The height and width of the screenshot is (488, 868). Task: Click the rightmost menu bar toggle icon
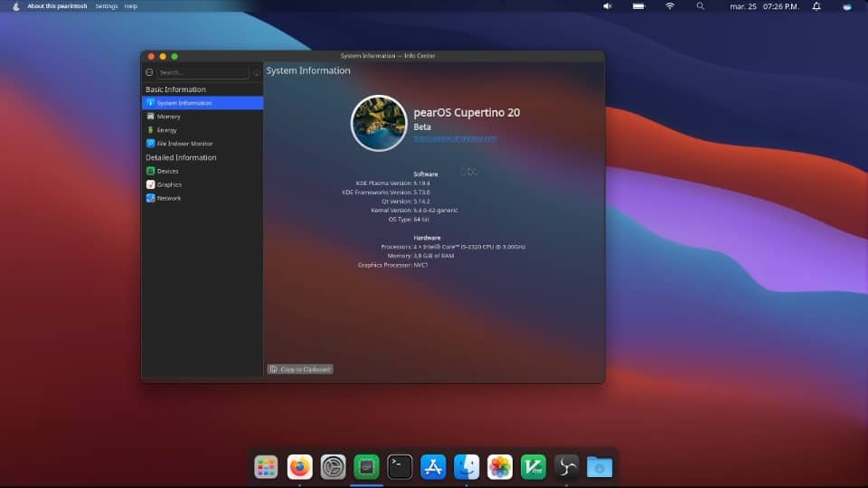click(847, 6)
